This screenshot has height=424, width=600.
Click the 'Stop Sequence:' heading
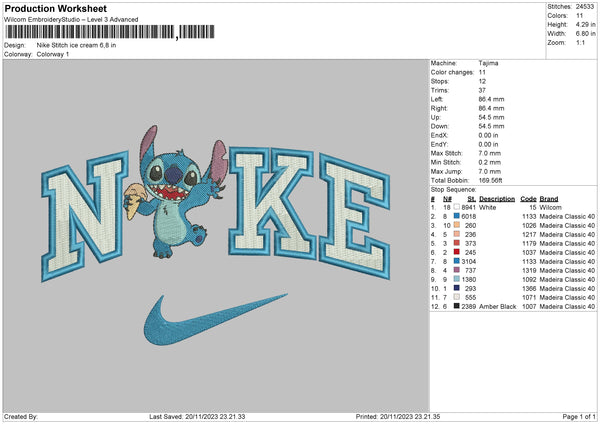coord(453,189)
